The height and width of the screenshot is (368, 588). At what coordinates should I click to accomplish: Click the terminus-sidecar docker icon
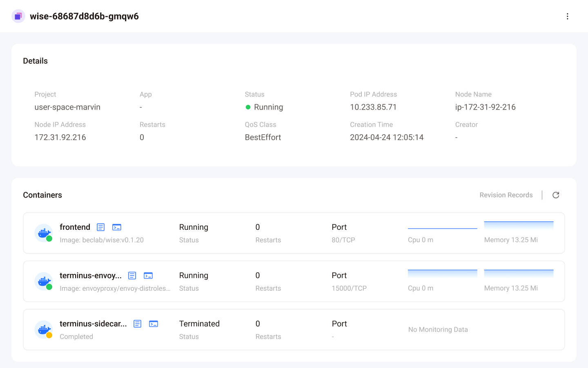tap(44, 330)
